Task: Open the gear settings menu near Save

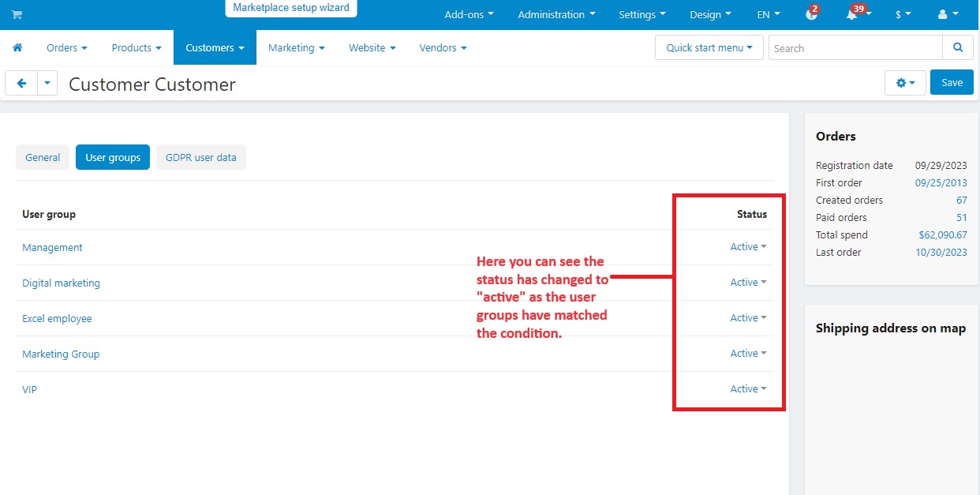Action: (x=905, y=83)
